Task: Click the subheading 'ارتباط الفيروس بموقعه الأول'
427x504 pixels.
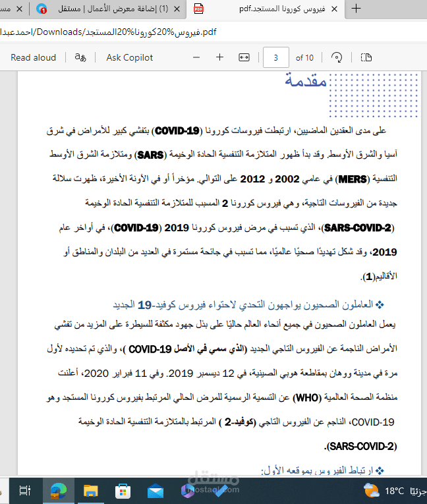Action: pos(317,471)
